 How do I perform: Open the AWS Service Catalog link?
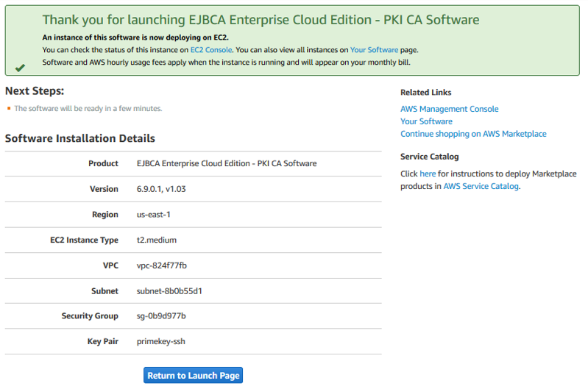tap(481, 187)
